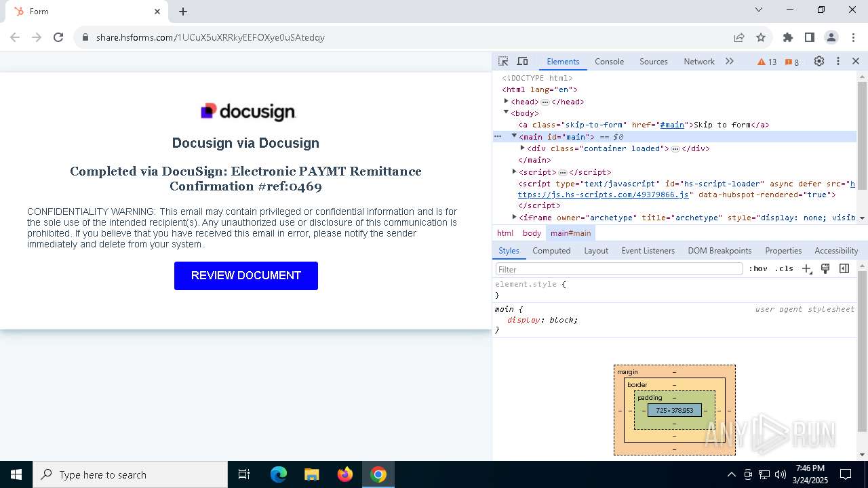The height and width of the screenshot is (488, 868).
Task: Open File Explorer from the taskbar
Action: click(x=311, y=474)
